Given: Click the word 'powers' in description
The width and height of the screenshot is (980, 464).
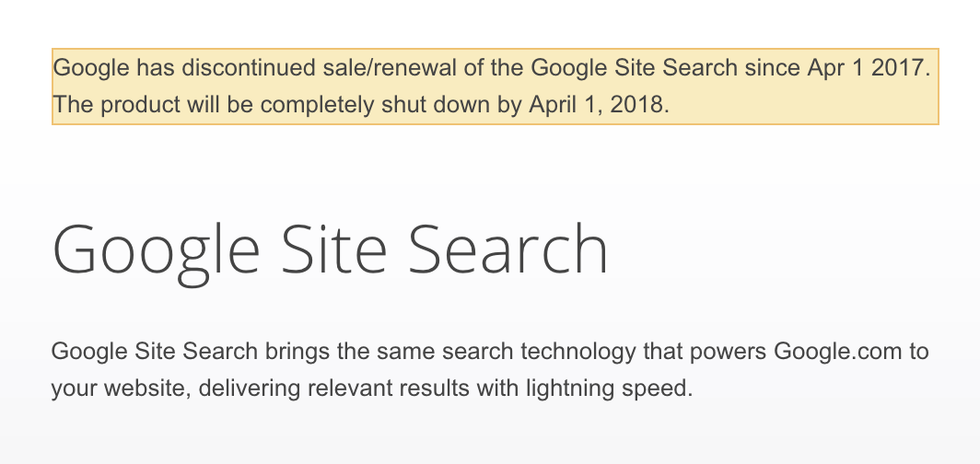Looking at the screenshot, I should (729, 354).
